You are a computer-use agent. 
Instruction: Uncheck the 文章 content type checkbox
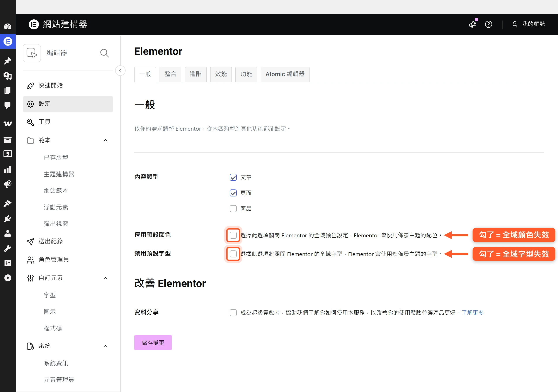(x=233, y=177)
